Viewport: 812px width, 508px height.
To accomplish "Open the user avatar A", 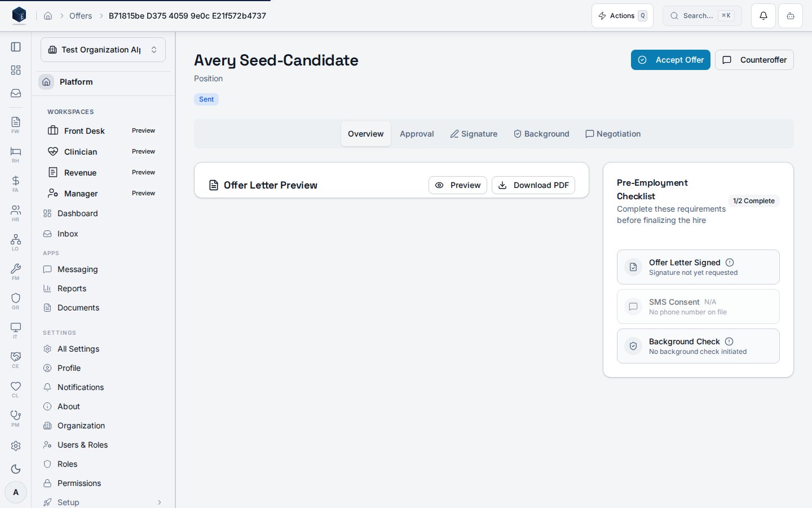I will click(x=16, y=492).
